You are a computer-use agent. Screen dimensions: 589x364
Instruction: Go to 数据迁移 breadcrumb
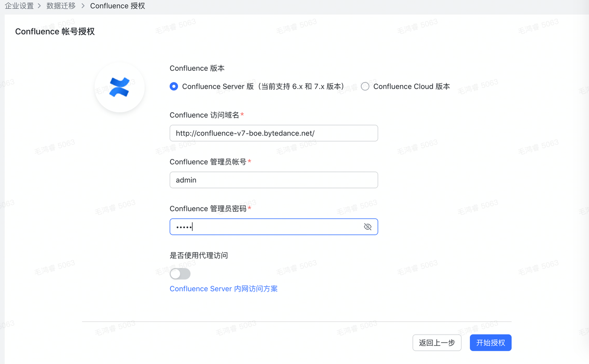tap(61, 6)
